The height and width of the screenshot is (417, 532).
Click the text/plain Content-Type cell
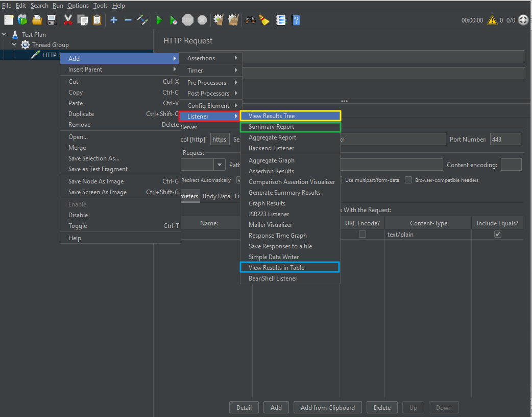click(x=428, y=235)
